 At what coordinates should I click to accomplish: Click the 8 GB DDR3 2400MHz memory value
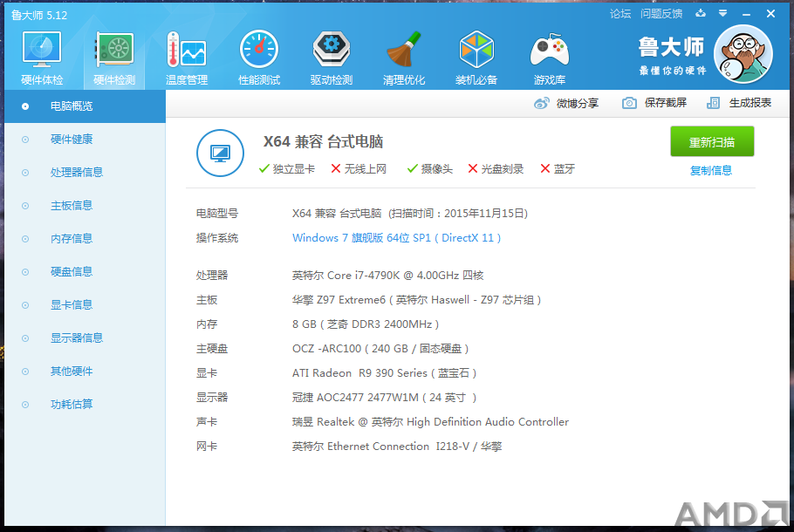tap(366, 324)
